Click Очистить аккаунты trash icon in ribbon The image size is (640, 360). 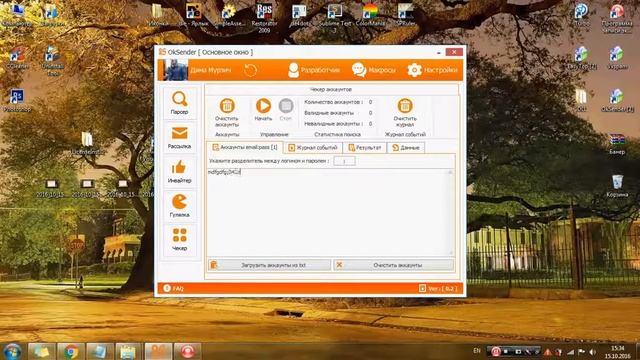point(227,112)
